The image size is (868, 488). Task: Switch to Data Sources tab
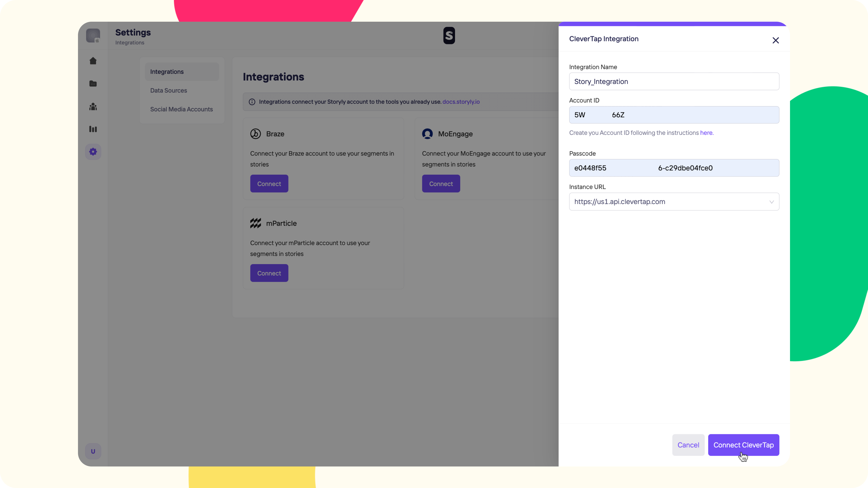click(x=168, y=91)
